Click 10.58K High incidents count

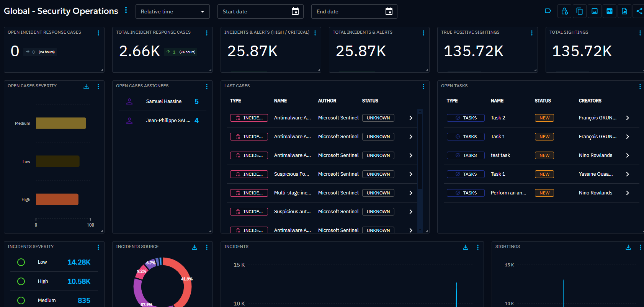[79, 281]
